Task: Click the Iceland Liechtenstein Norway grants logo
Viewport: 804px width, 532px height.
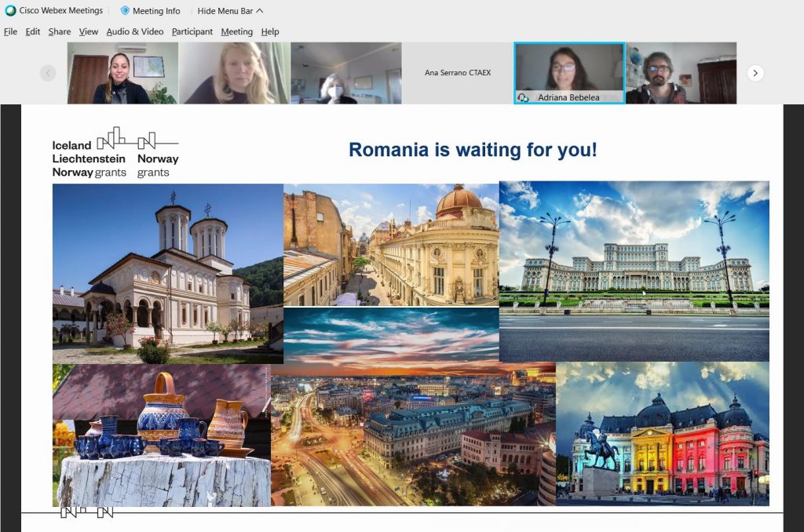Action: pos(115,153)
